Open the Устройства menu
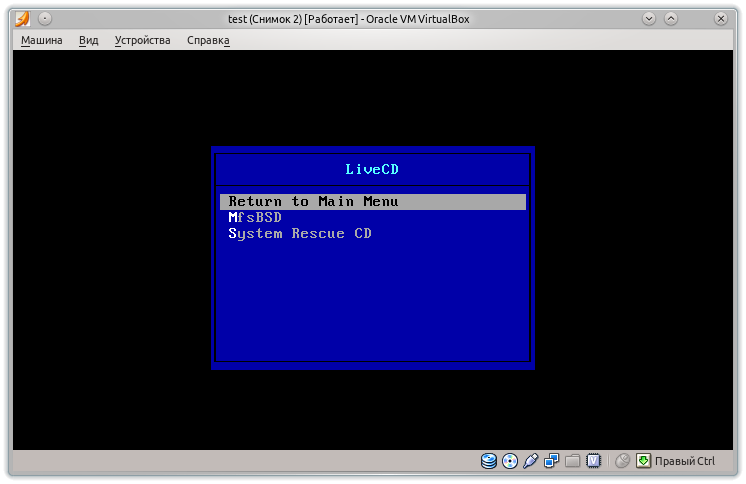746x484 pixels. [x=142, y=40]
